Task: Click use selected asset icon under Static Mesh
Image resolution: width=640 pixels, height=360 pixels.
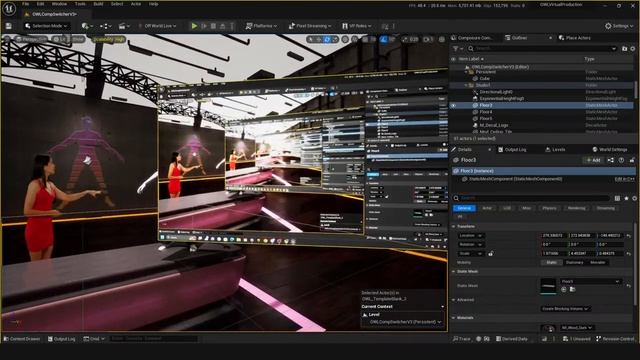Action: 564,289
